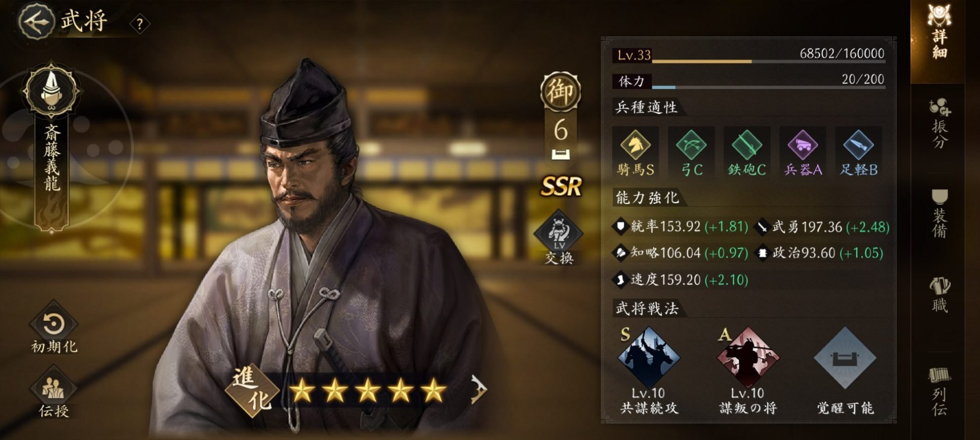Open the 装備 equipment tab
Viewport: 980px width, 440px height.
click(x=939, y=214)
